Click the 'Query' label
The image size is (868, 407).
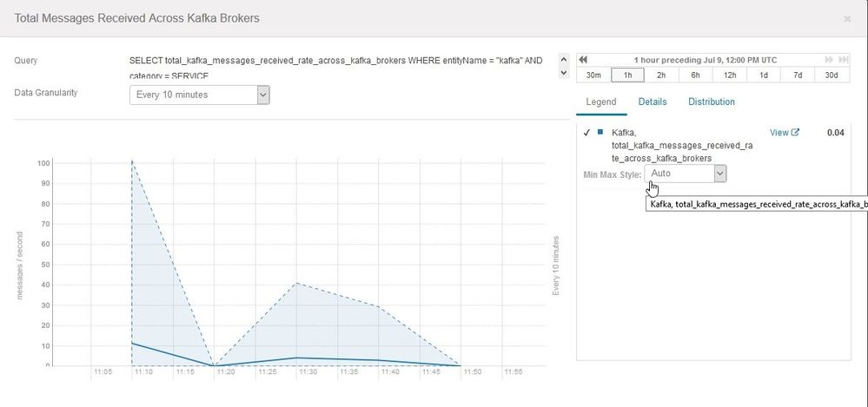click(x=25, y=60)
